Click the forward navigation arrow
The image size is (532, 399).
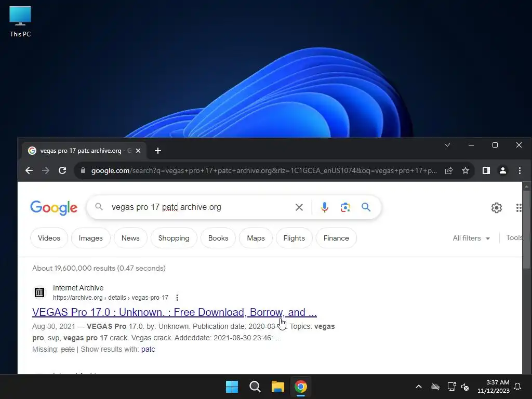tap(46, 170)
